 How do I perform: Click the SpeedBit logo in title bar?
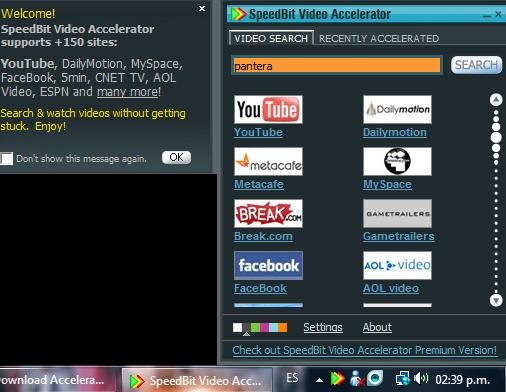[238, 14]
